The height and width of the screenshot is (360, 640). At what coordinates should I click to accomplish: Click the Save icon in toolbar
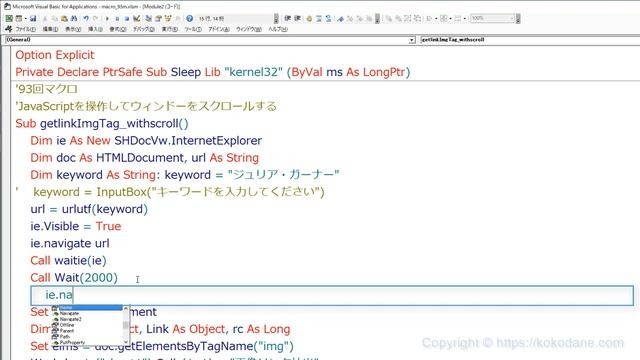tap(33, 18)
